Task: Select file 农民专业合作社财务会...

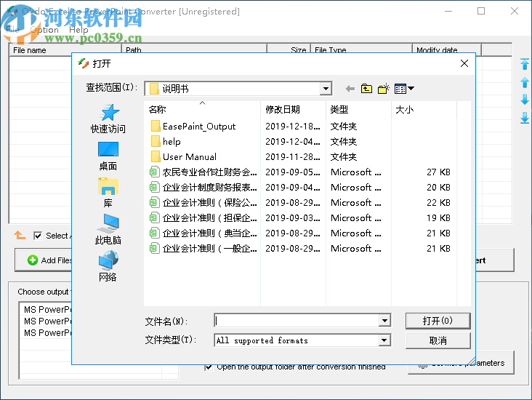Action: [203, 172]
